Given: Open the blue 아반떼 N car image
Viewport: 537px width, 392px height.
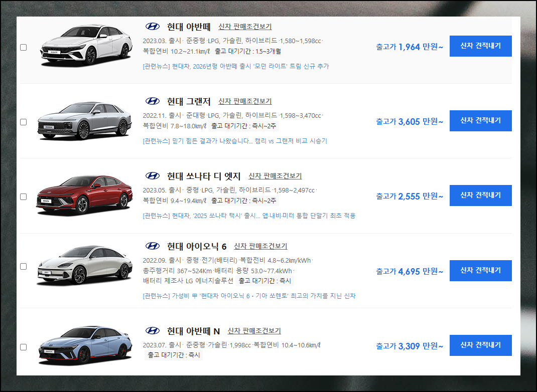Looking at the screenshot, I should [x=85, y=345].
